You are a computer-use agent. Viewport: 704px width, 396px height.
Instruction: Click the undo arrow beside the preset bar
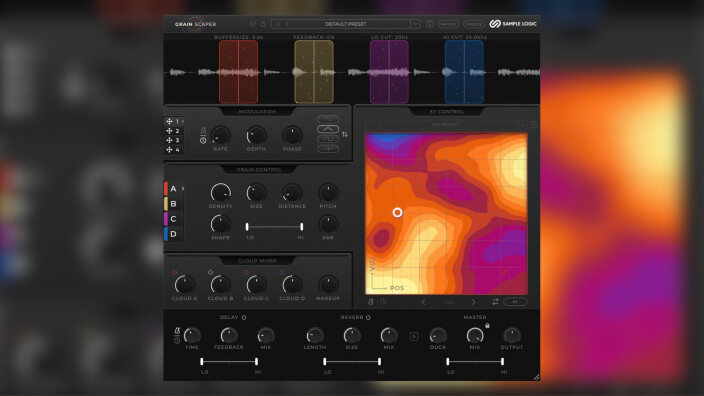tap(263, 24)
